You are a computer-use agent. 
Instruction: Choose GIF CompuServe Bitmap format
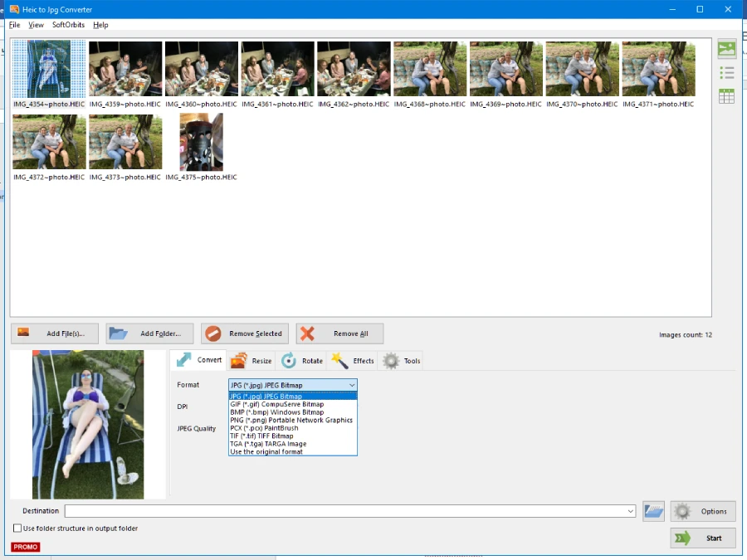[292, 404]
